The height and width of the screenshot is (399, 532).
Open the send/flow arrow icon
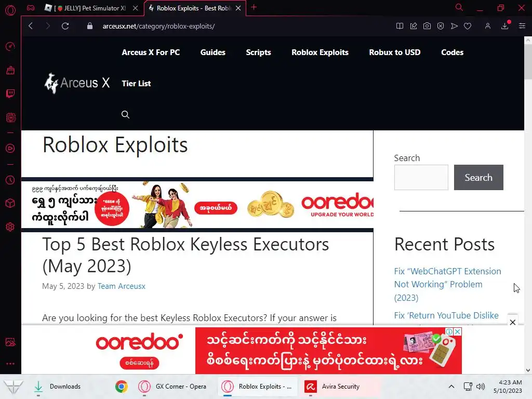(454, 26)
